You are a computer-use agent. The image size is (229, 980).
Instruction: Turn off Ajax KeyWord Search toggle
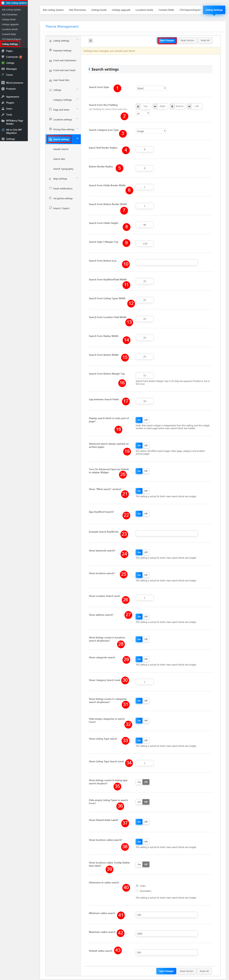click(x=146, y=514)
